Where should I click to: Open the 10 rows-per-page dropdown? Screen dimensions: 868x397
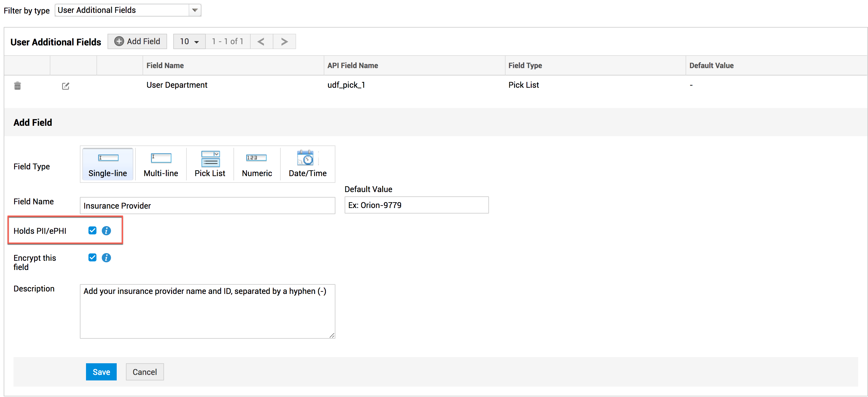(189, 41)
